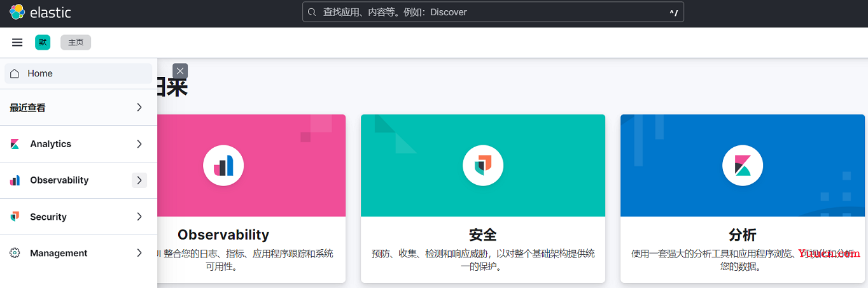Click the Management gear icon
The height and width of the screenshot is (288, 868).
coord(15,253)
